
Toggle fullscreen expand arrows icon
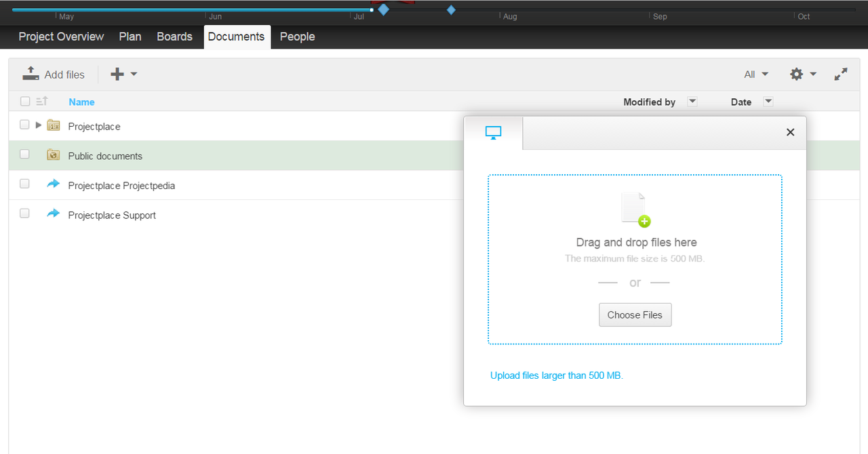841,74
